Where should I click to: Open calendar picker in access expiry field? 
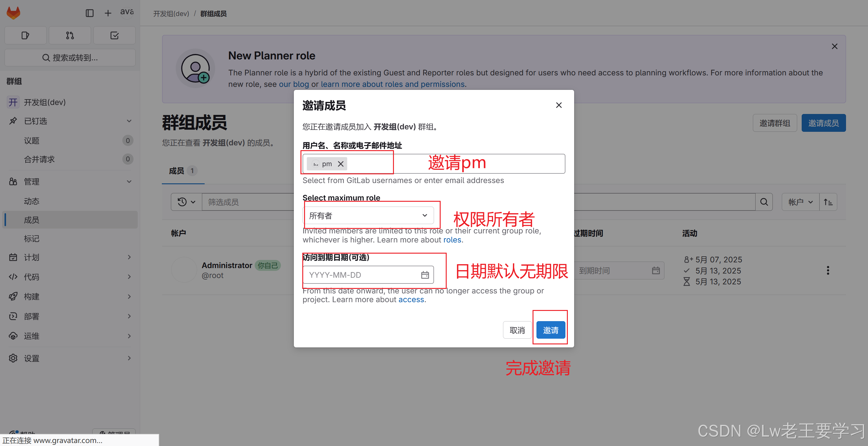coord(425,275)
